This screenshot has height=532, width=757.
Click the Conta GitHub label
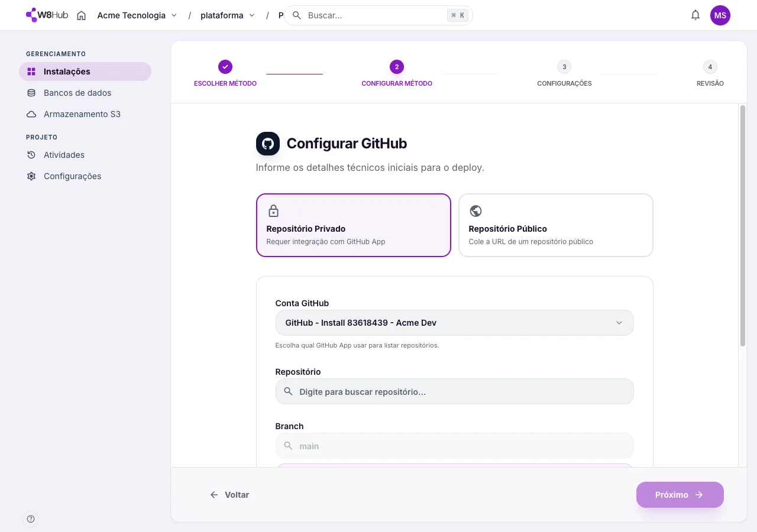(302, 303)
